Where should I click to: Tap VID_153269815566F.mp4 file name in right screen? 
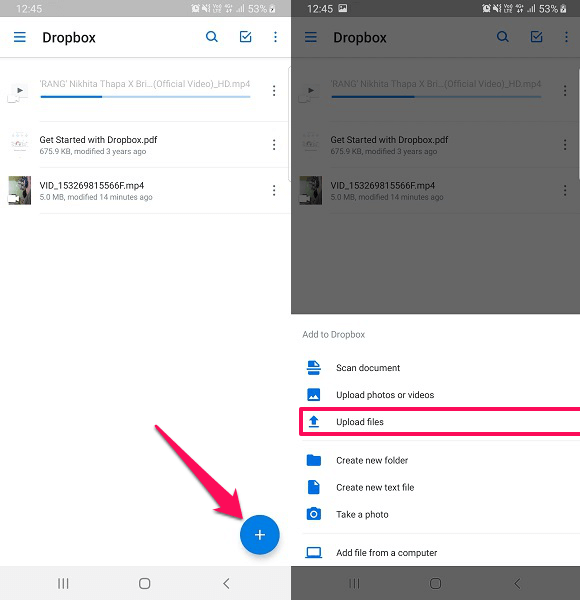383,186
